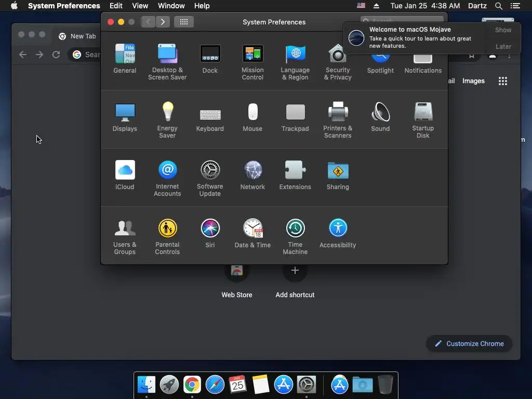Open Energy Saver preferences
The image size is (532, 399).
[167, 120]
